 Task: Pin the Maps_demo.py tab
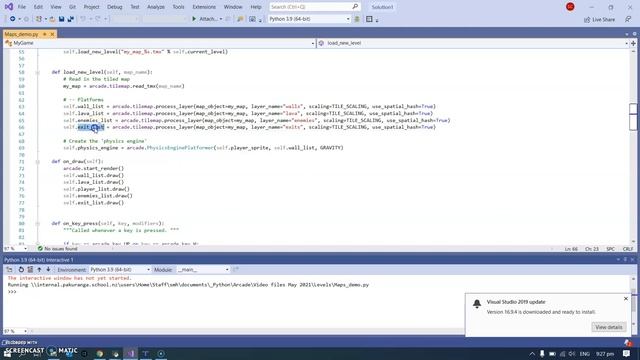point(44,34)
